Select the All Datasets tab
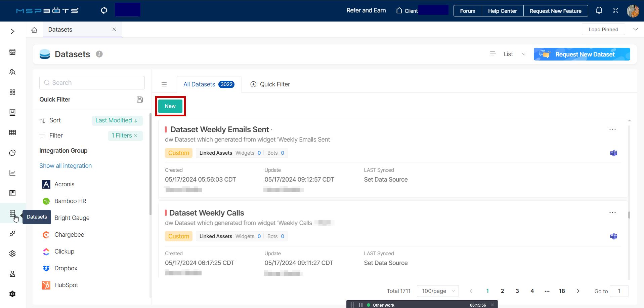This screenshot has height=308, width=644. click(208, 84)
